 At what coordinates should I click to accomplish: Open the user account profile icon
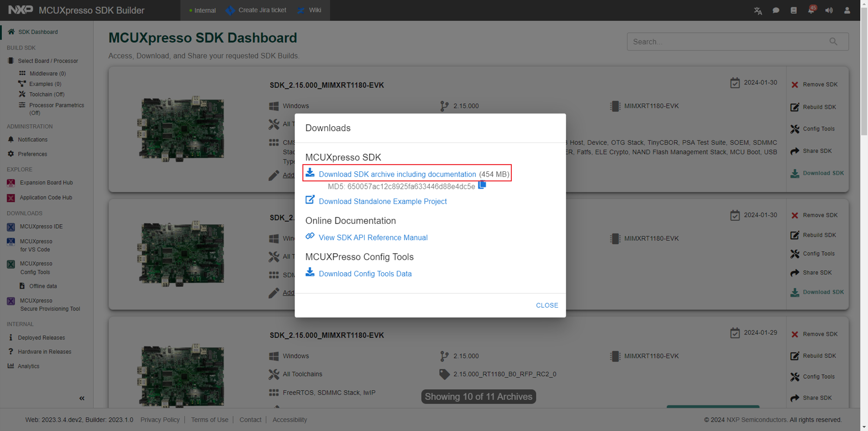(847, 10)
